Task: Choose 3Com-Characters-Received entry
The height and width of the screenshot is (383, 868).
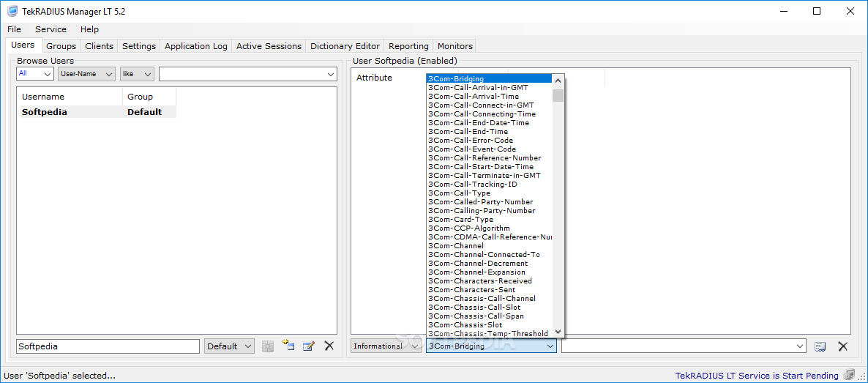Action: pos(490,281)
